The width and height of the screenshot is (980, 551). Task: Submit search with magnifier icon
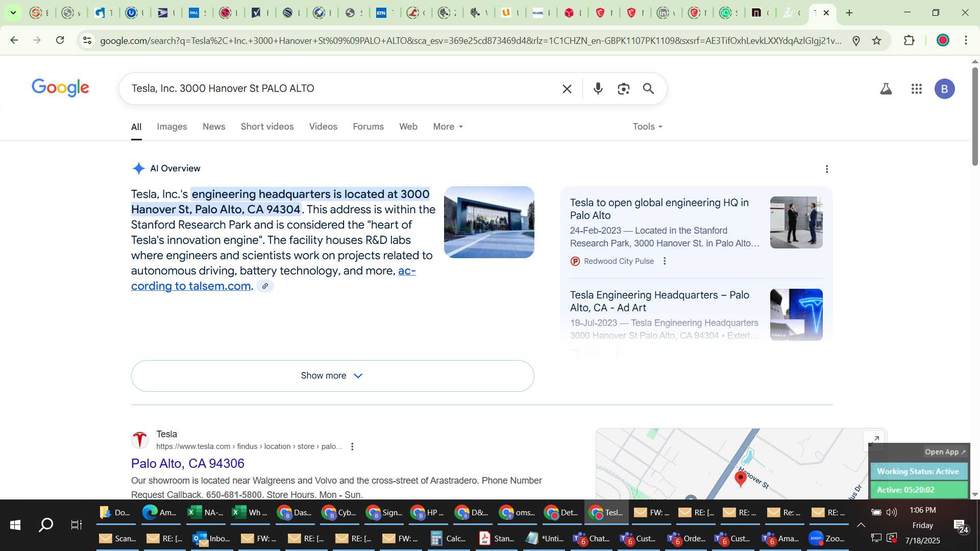tap(648, 89)
